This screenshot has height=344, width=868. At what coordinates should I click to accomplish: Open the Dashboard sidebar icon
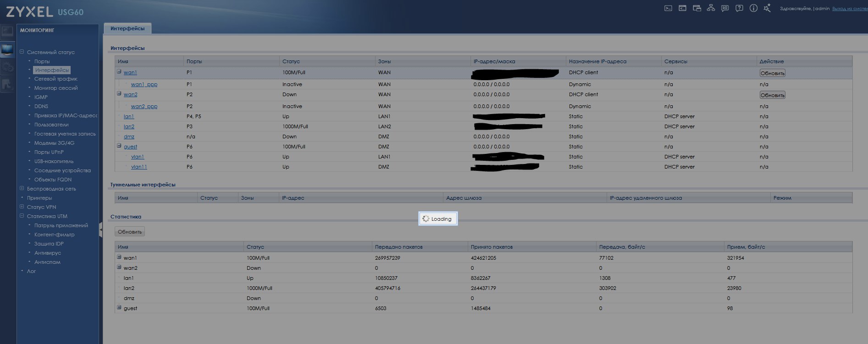click(x=7, y=32)
